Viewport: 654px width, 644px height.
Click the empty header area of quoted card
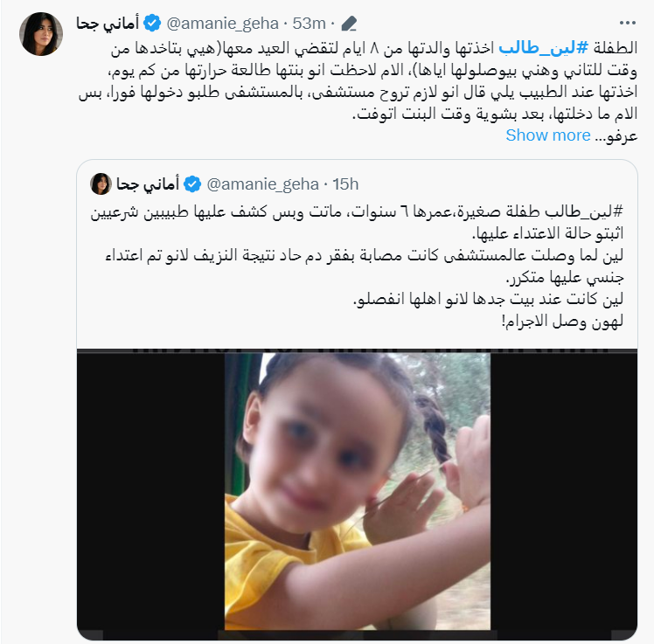click(x=492, y=184)
